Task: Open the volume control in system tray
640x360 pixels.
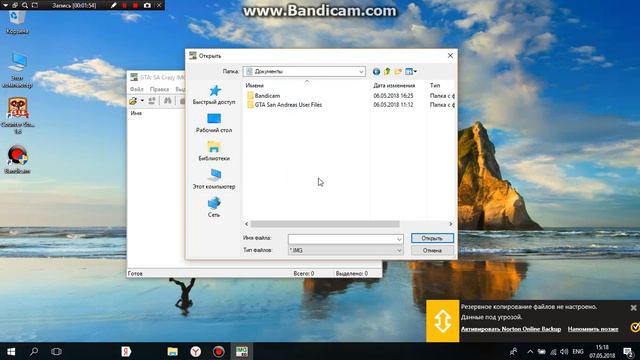Action: pyautogui.click(x=564, y=351)
